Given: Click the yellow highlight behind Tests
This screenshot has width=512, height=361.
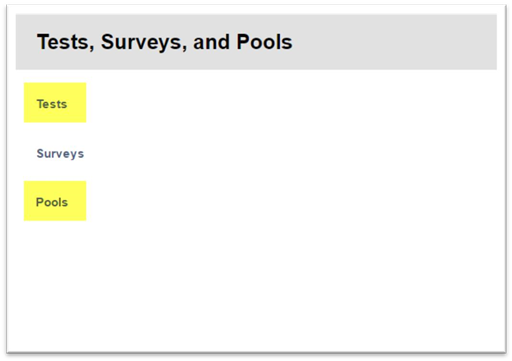Looking at the screenshot, I should [55, 103].
